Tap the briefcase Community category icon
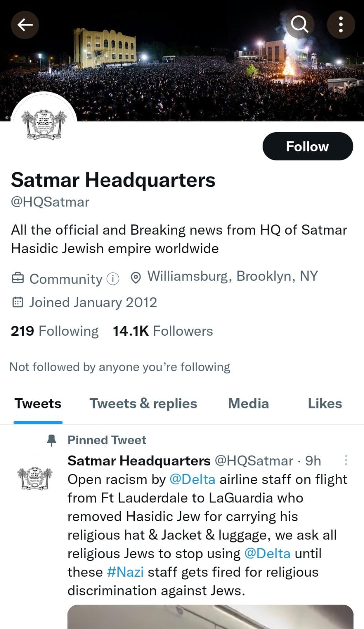Screen dimensions: 364x629 tap(18, 278)
